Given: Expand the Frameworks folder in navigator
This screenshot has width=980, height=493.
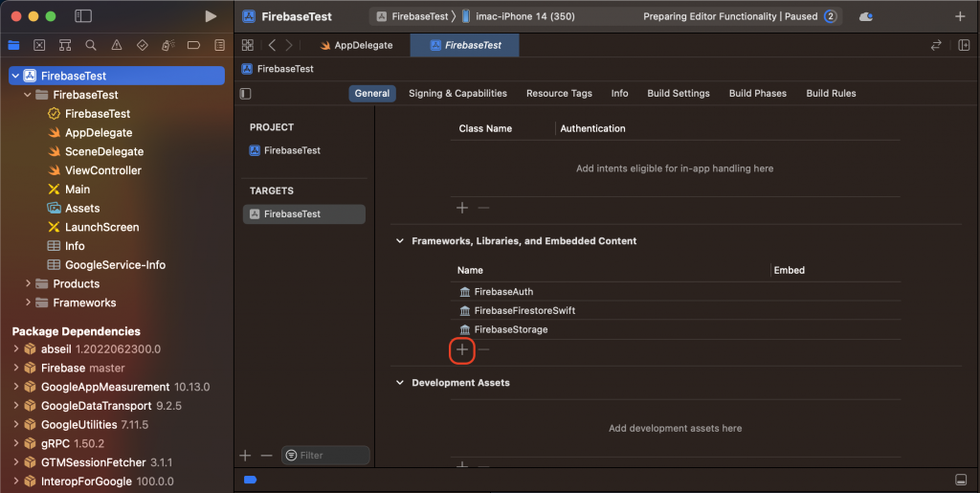Looking at the screenshot, I should (28, 303).
